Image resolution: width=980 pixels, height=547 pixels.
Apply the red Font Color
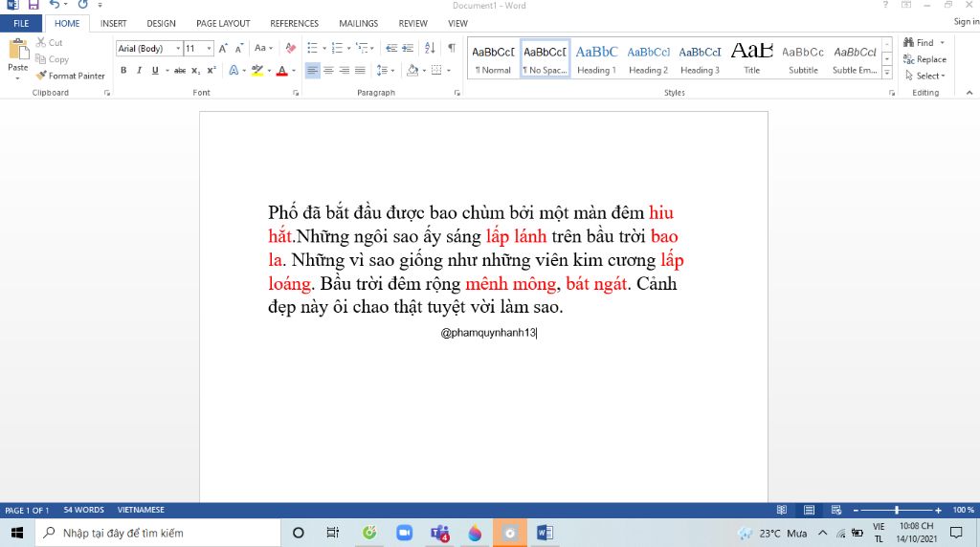coord(282,71)
